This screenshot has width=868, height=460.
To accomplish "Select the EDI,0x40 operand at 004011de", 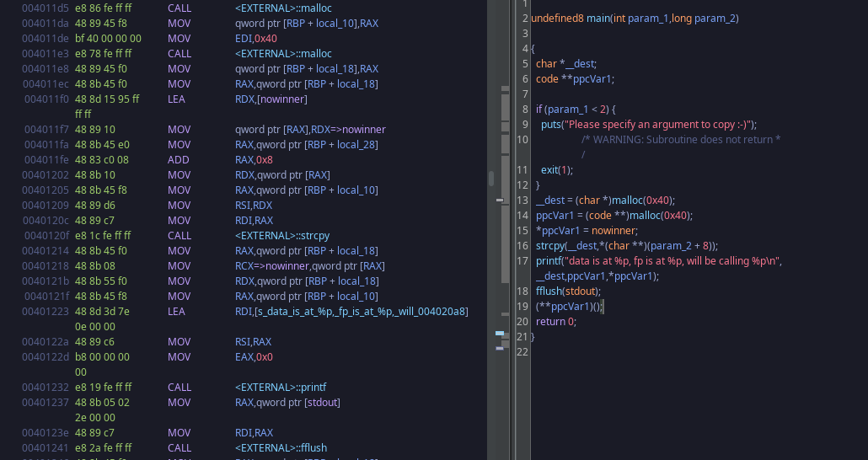I will click(255, 39).
